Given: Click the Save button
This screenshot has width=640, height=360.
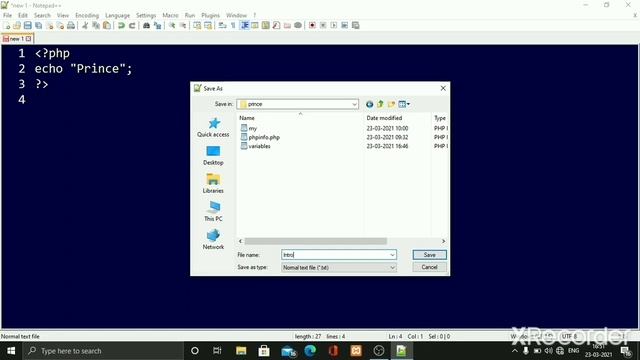Looking at the screenshot, I should tap(429, 255).
